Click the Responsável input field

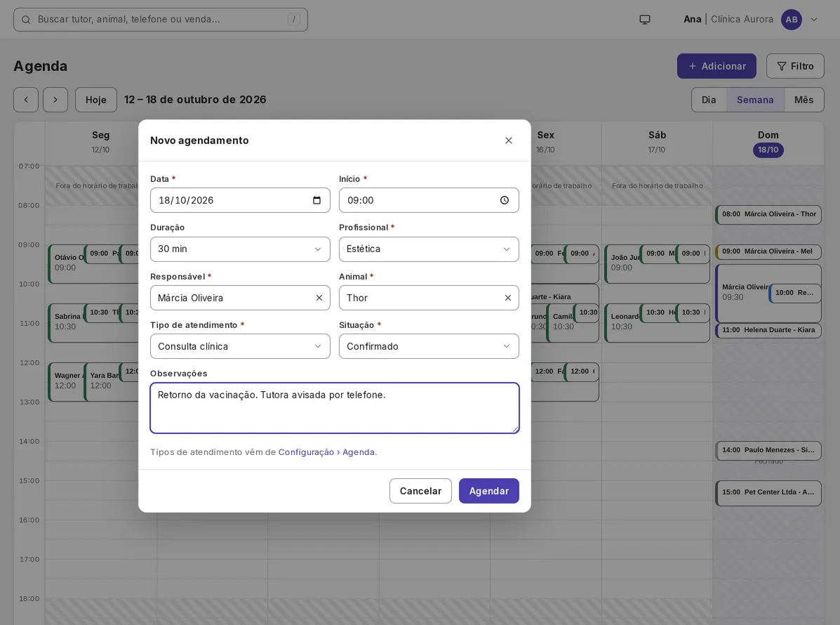240,298
